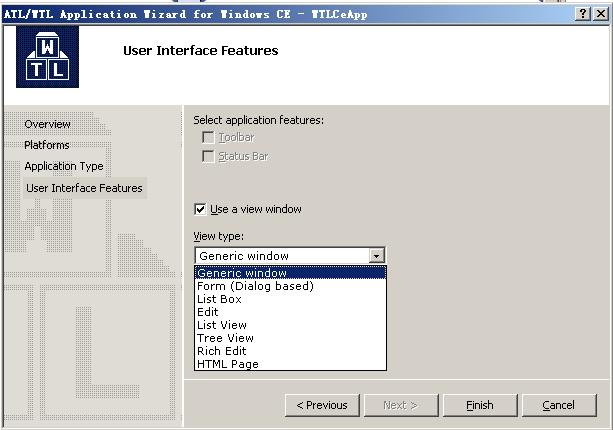Go to the Application Type page

click(x=64, y=167)
